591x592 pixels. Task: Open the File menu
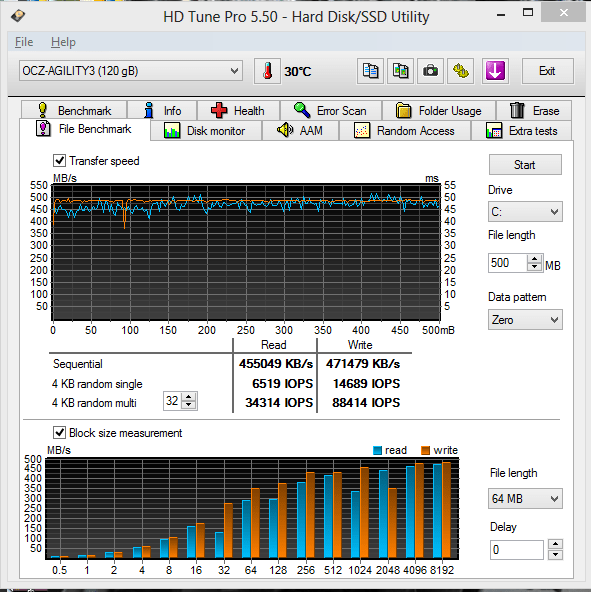point(24,42)
